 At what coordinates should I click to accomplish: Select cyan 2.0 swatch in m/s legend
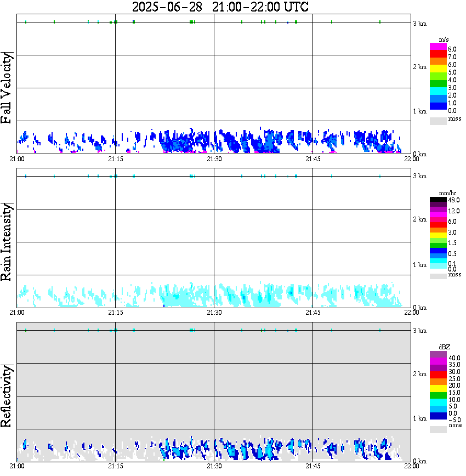point(438,91)
